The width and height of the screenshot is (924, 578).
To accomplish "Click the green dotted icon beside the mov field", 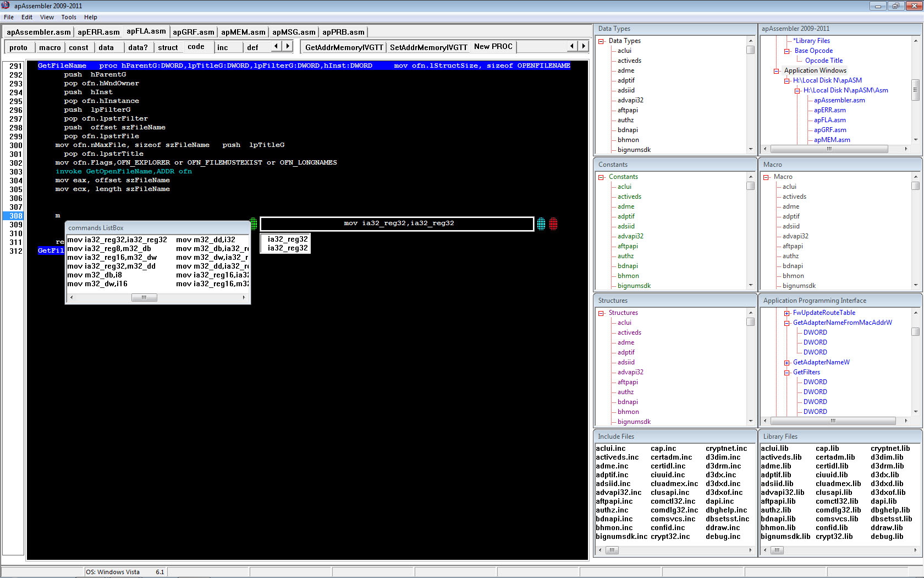I will pos(254,223).
